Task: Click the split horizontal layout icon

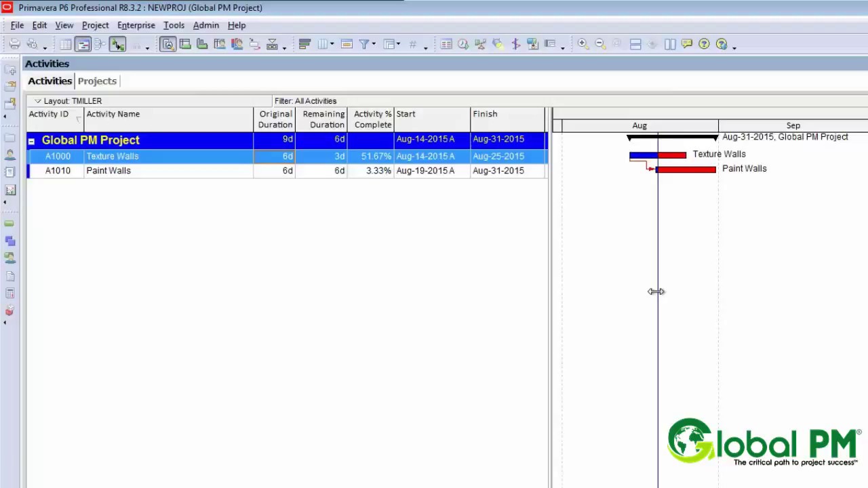Action: pos(635,44)
